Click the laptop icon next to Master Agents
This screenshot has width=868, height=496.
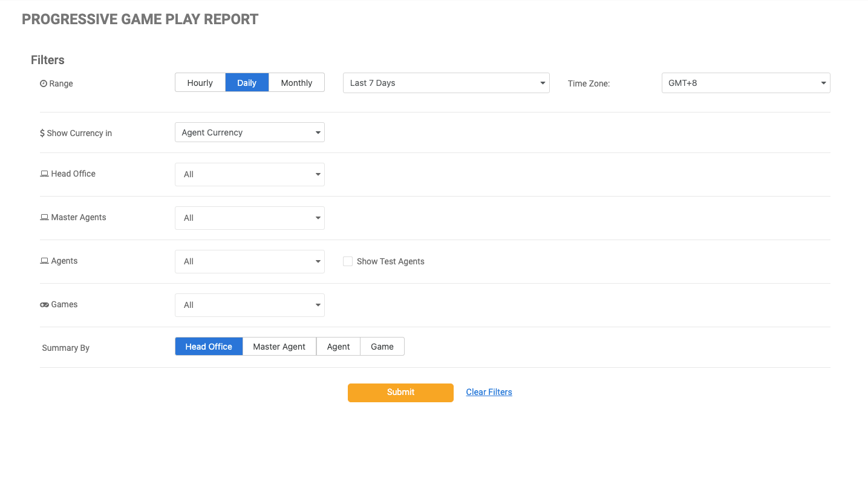tap(44, 217)
